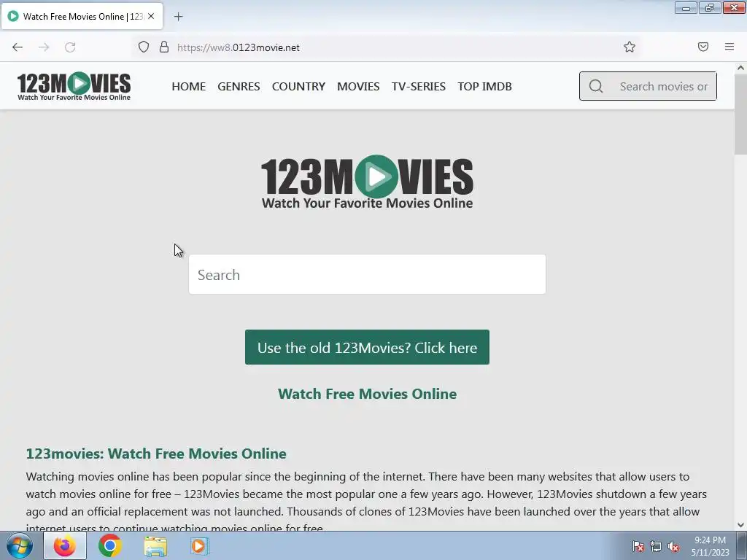Click the network tray icon
Viewport: 747px width, 560px height.
coord(656,546)
